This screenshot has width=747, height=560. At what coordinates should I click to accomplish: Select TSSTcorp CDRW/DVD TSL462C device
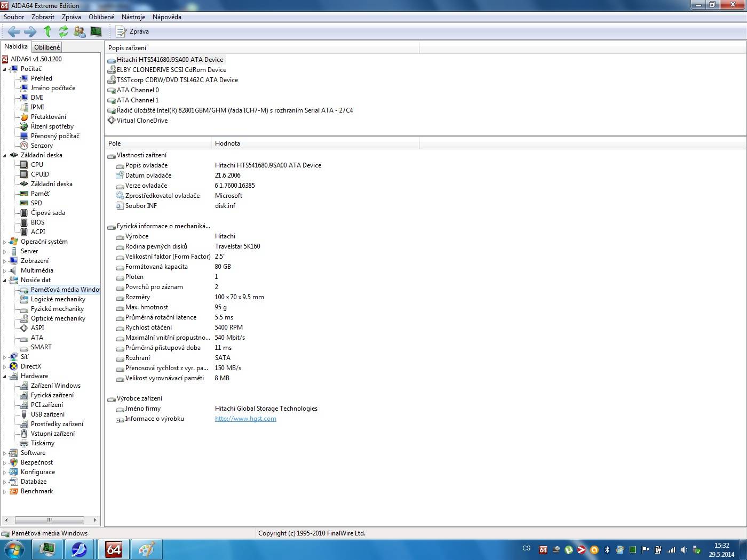coord(177,80)
